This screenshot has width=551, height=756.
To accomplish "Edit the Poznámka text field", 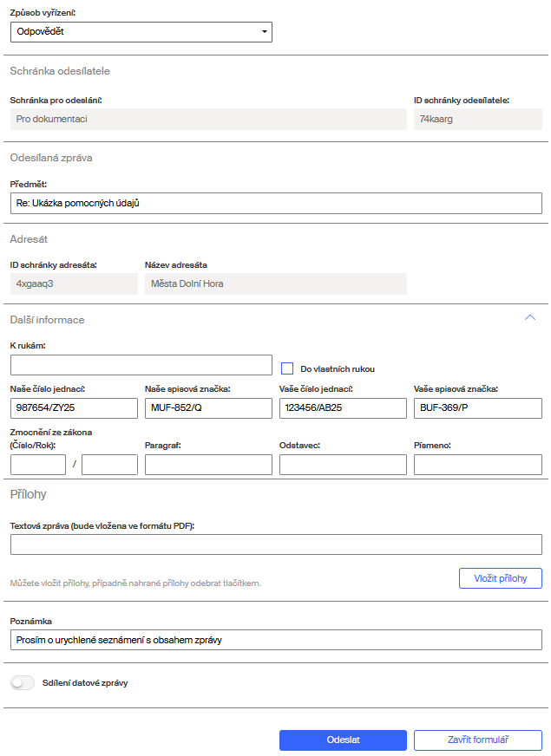I will [x=276, y=640].
